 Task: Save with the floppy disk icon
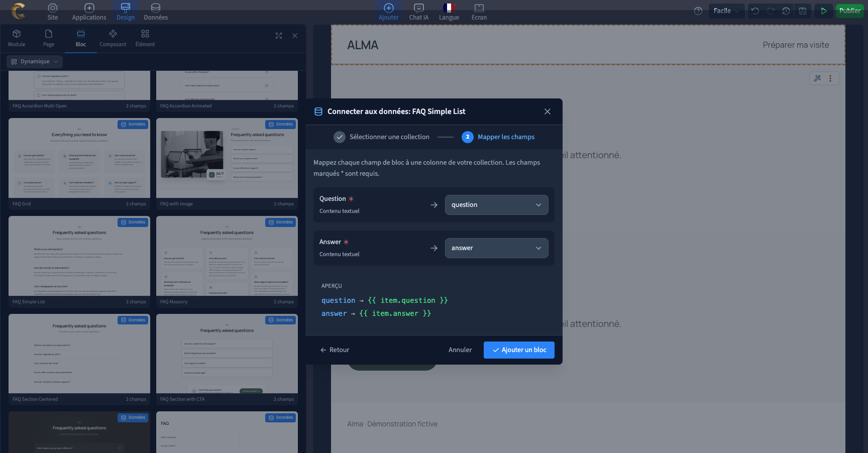pos(803,11)
